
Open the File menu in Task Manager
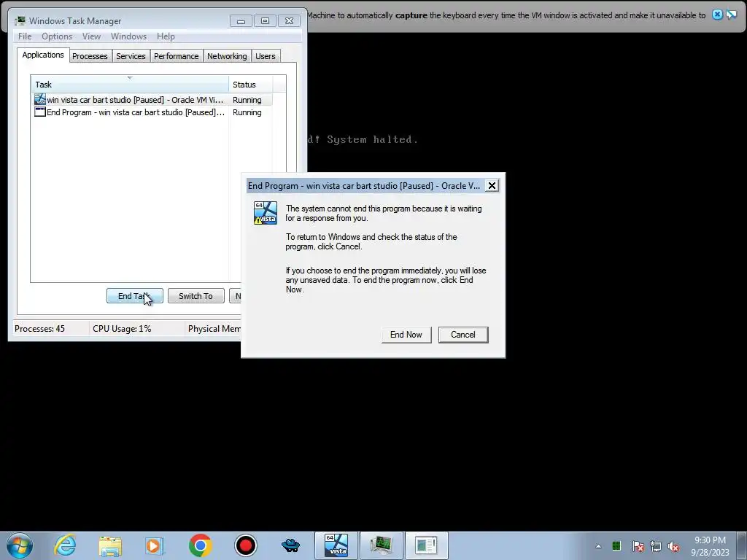click(25, 36)
